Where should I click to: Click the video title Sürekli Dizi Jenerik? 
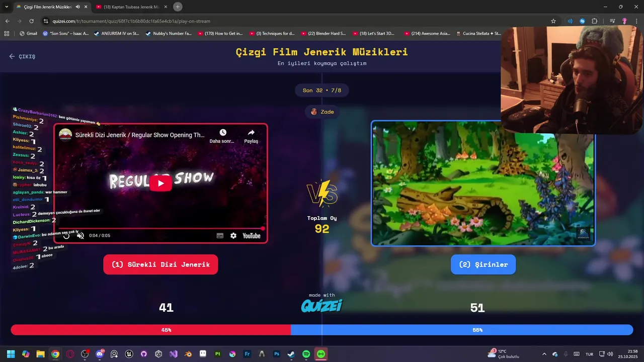point(140,135)
